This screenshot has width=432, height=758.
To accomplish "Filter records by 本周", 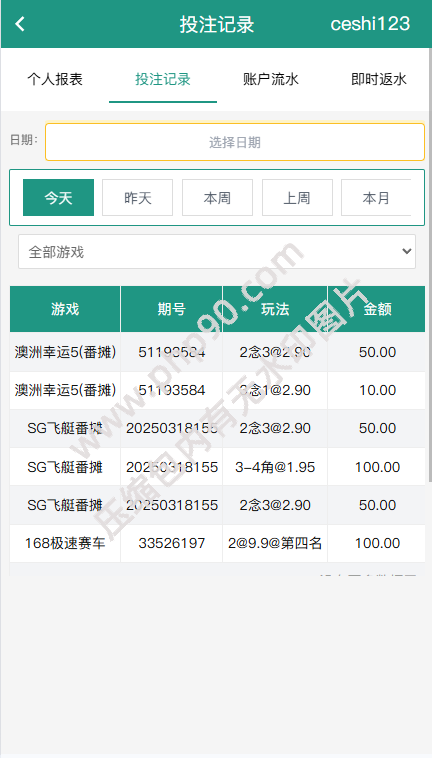I will pos(217,198).
